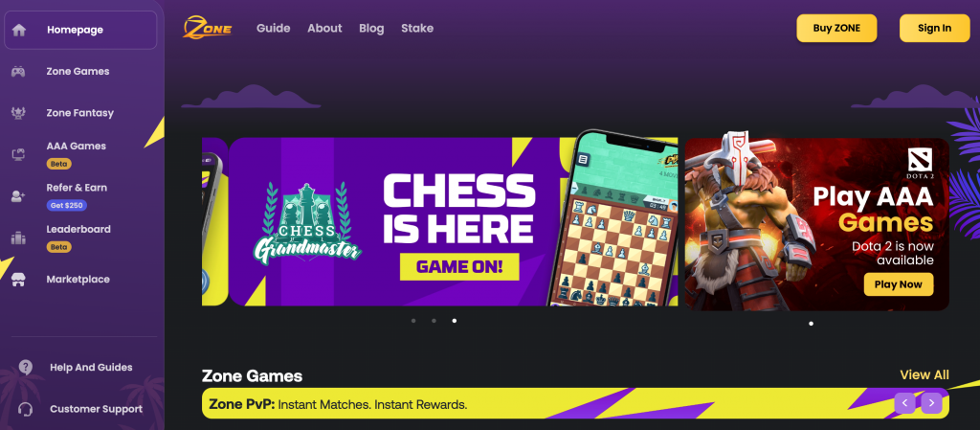Open the Marketplace storefront icon
The height and width of the screenshot is (430, 980).
(18, 280)
